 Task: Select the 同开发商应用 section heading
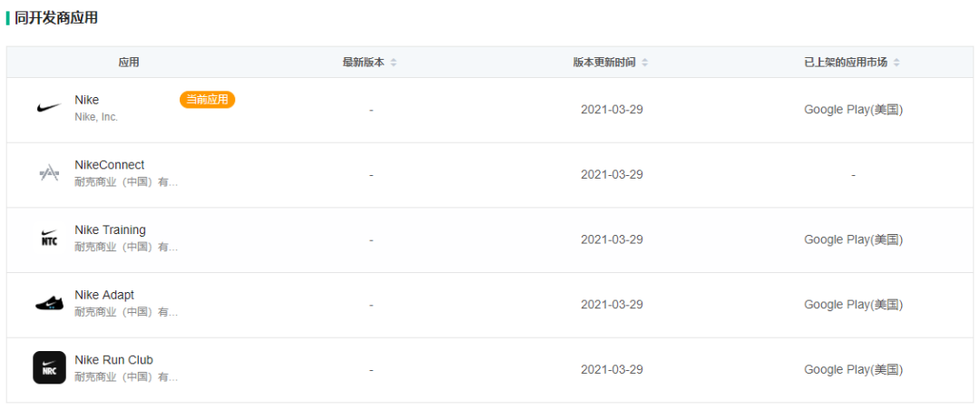(56, 18)
